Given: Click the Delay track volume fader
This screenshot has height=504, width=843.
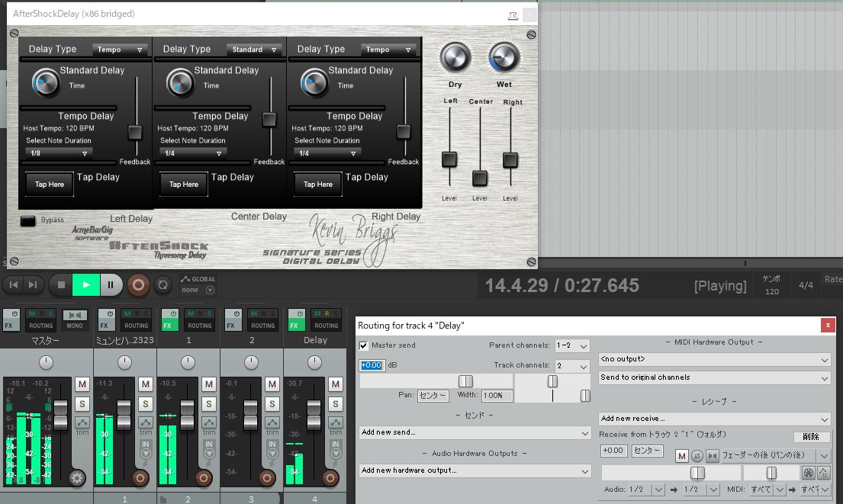Looking at the screenshot, I should (314, 415).
